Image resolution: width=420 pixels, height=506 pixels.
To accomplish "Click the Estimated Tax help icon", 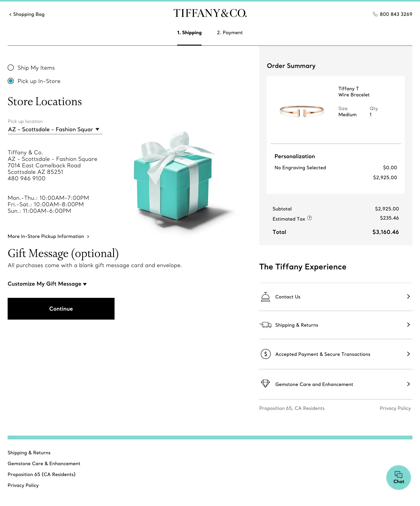I will point(310,218).
